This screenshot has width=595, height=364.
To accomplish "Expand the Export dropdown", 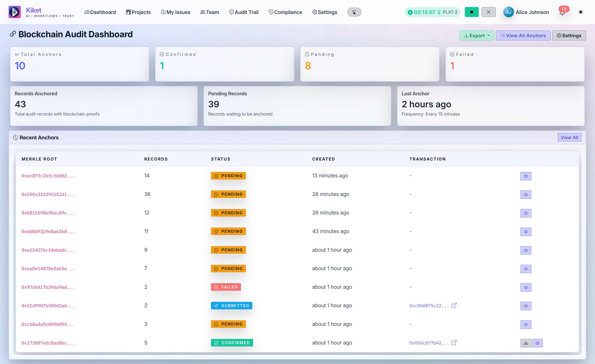I will [477, 35].
